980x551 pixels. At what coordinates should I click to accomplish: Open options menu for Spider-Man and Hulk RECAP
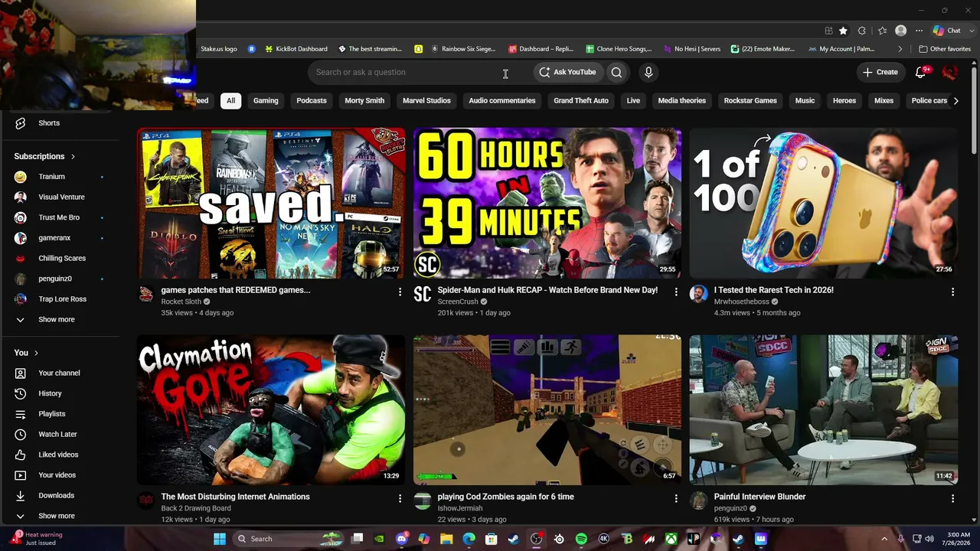pos(676,292)
